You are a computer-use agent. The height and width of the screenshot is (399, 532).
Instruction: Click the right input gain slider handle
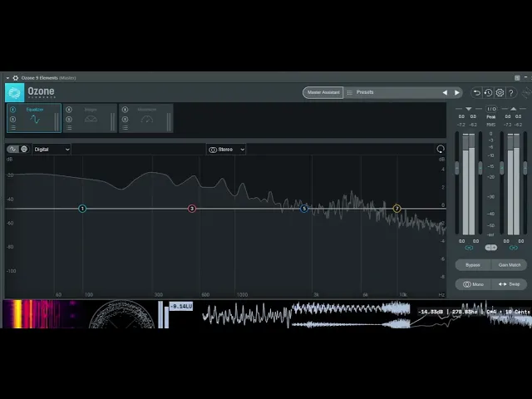[x=480, y=168]
